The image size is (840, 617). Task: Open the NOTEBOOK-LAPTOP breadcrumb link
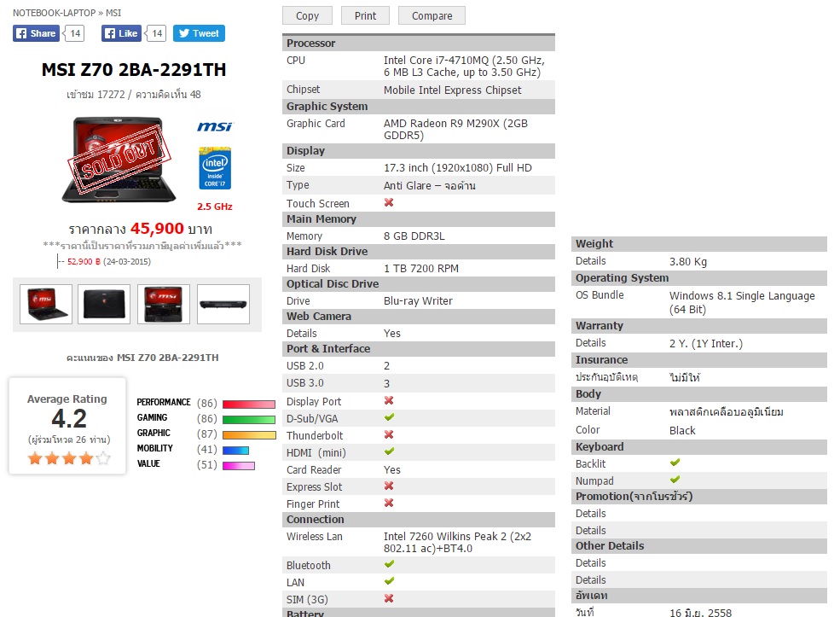click(54, 13)
